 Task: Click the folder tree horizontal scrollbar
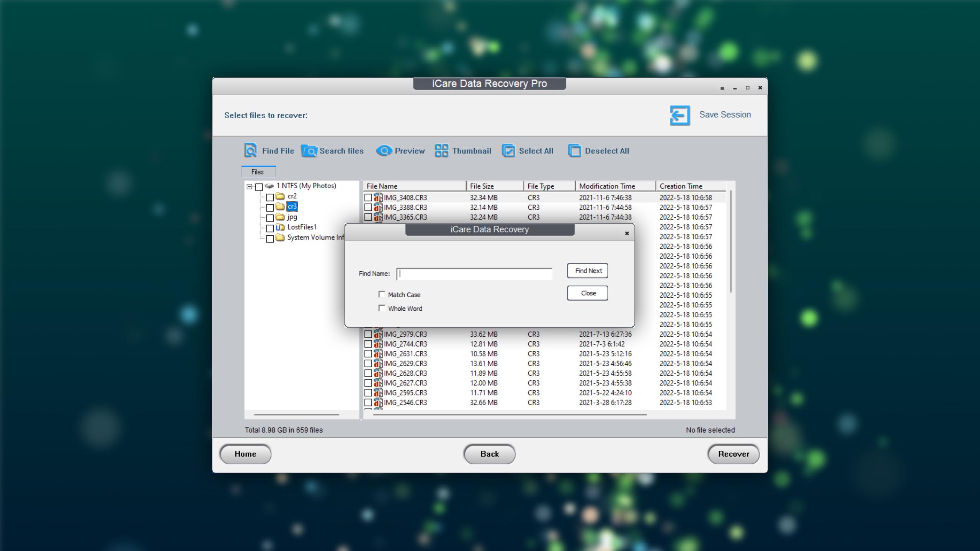pyautogui.click(x=297, y=414)
